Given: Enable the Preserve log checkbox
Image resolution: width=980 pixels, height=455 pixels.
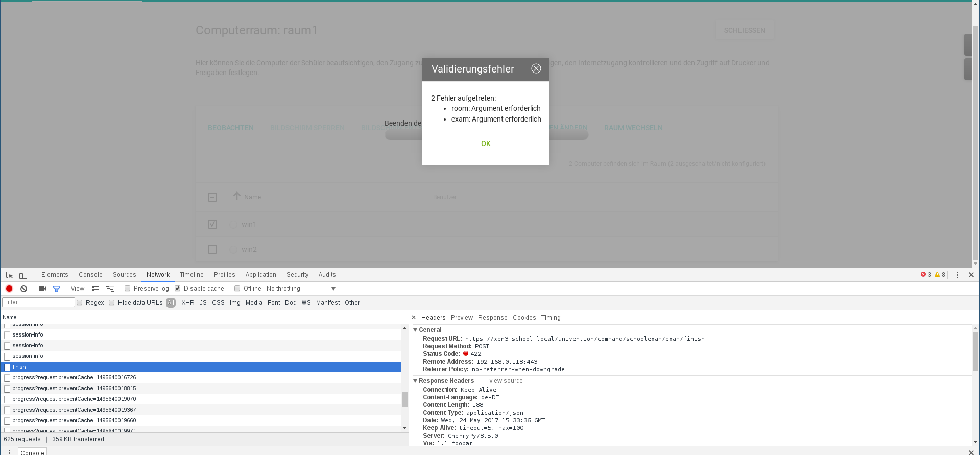Looking at the screenshot, I should 128,289.
